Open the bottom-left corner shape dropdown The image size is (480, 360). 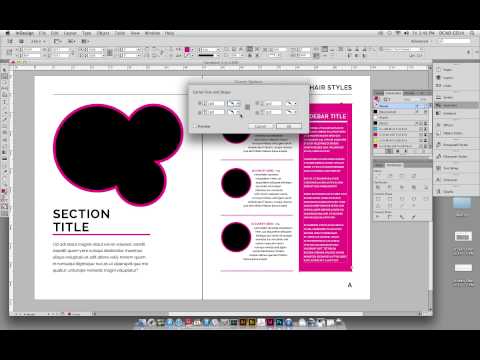coord(234,113)
